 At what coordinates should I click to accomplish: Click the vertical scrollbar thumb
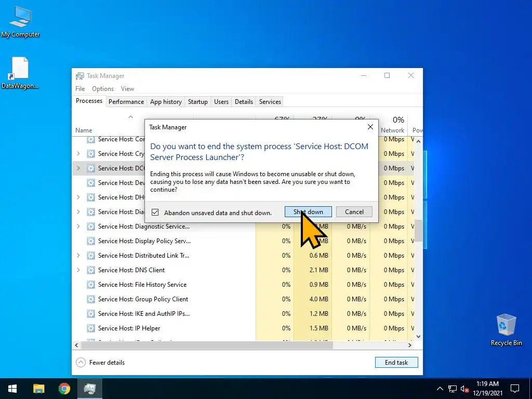tap(418, 230)
